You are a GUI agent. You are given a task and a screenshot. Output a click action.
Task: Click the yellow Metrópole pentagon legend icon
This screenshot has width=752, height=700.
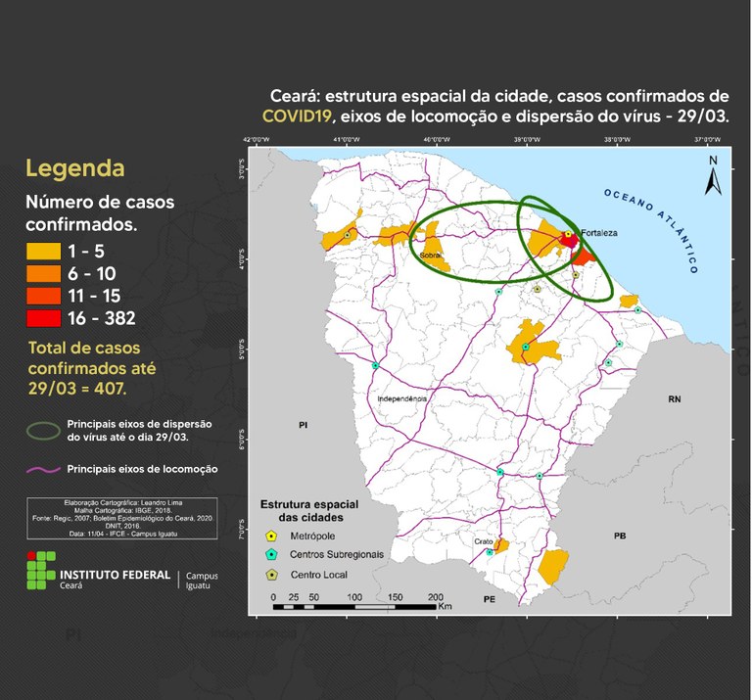[x=272, y=537]
